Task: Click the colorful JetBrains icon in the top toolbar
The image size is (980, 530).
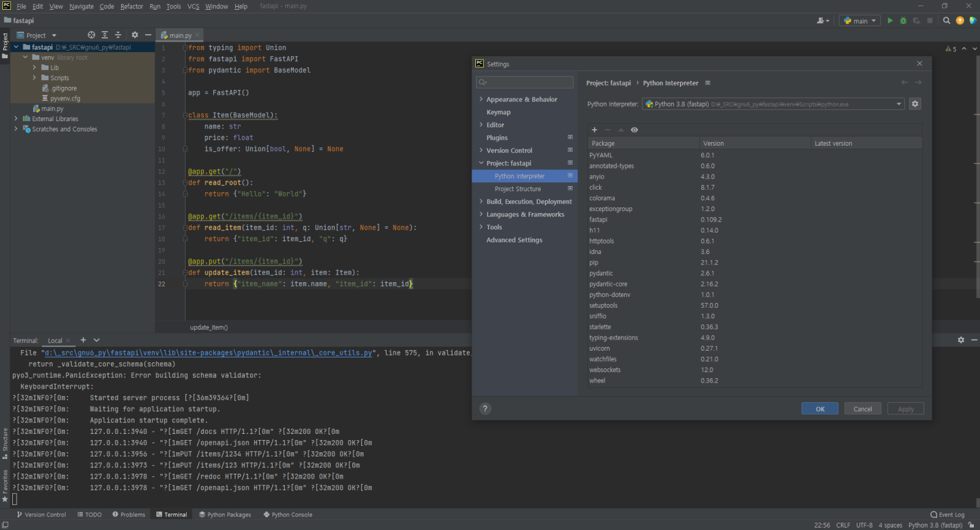Action: pyautogui.click(x=973, y=21)
